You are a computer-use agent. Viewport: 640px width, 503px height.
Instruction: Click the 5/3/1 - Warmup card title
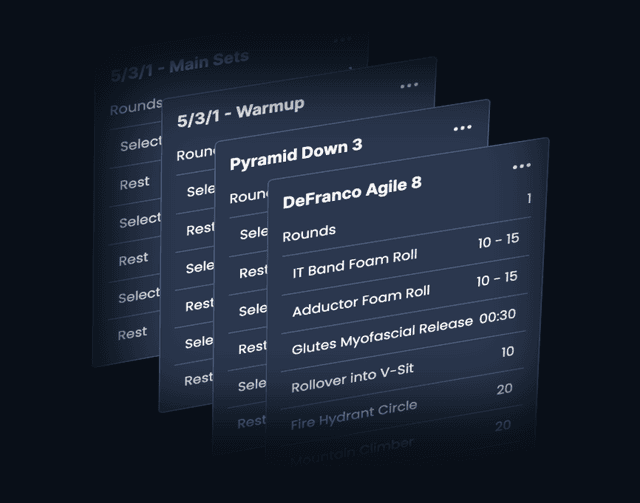click(x=241, y=113)
